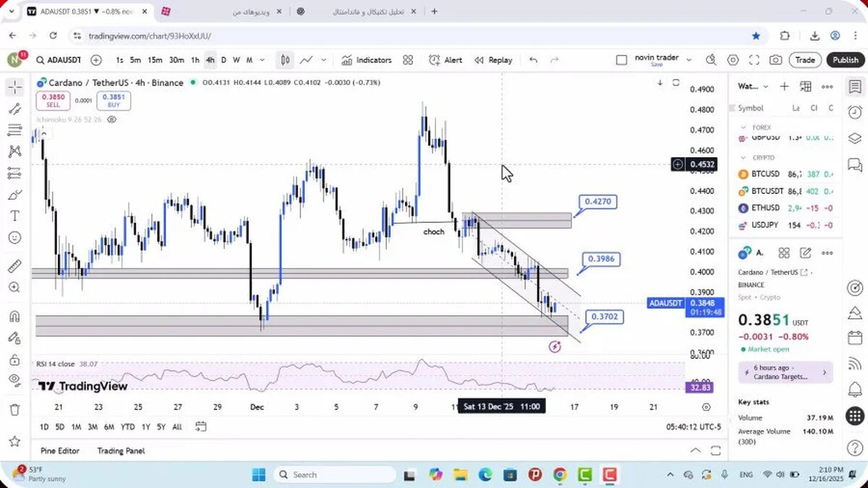This screenshot has height=488, width=868.
Task: Switch to the W weekly timeframe
Action: click(x=236, y=60)
